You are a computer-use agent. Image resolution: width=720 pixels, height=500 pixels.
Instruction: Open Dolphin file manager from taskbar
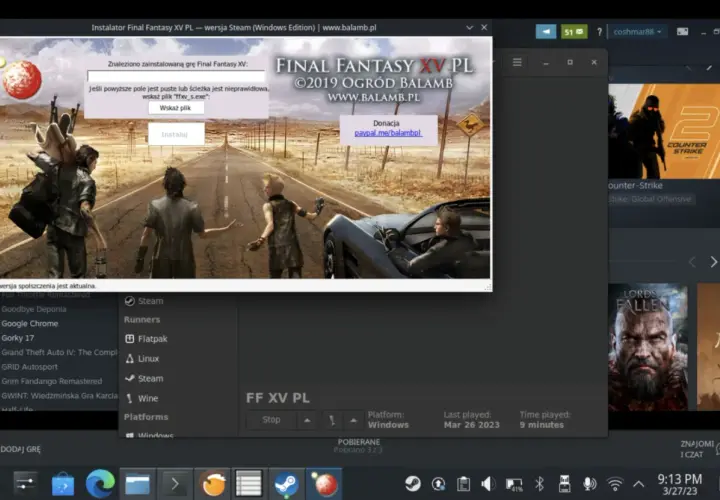point(137,483)
